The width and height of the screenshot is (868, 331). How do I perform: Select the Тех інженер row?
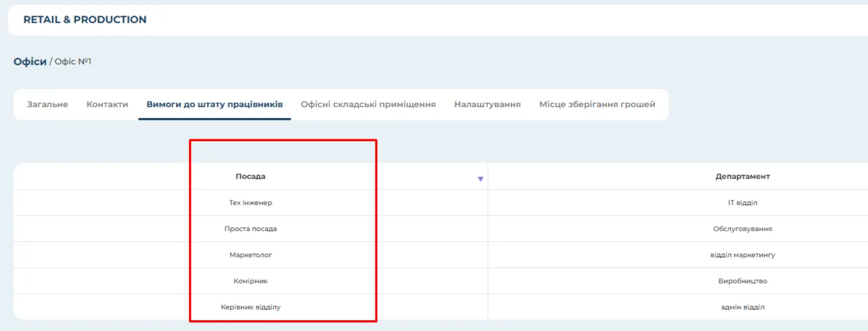tap(440, 203)
